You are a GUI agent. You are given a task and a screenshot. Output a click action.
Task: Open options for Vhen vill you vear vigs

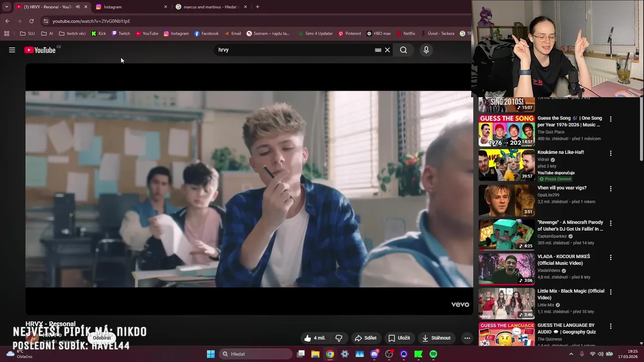(611, 189)
